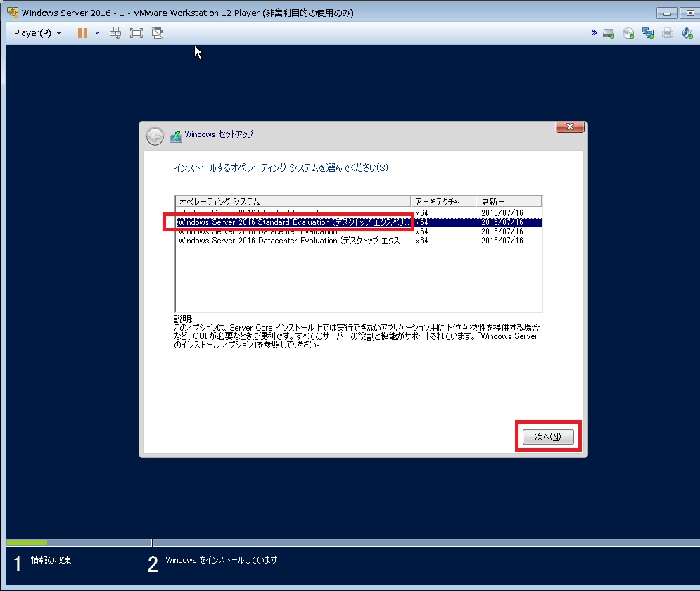The image size is (700, 591).
Task: Sort by the 更新日 column header
Action: (509, 201)
